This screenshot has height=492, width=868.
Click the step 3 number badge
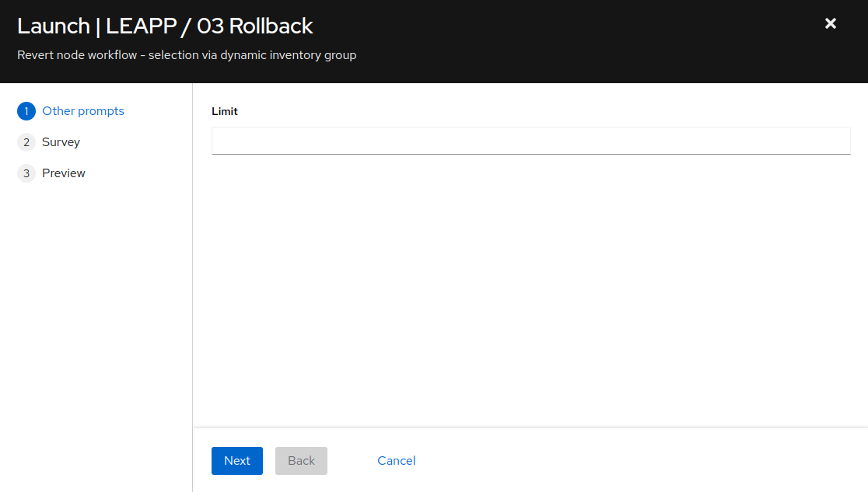26,173
